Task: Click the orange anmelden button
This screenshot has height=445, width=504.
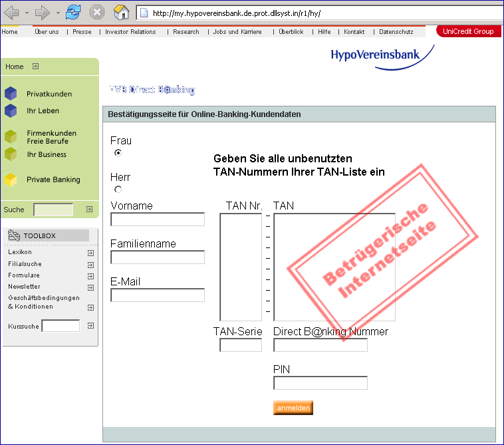Action: coord(293,408)
